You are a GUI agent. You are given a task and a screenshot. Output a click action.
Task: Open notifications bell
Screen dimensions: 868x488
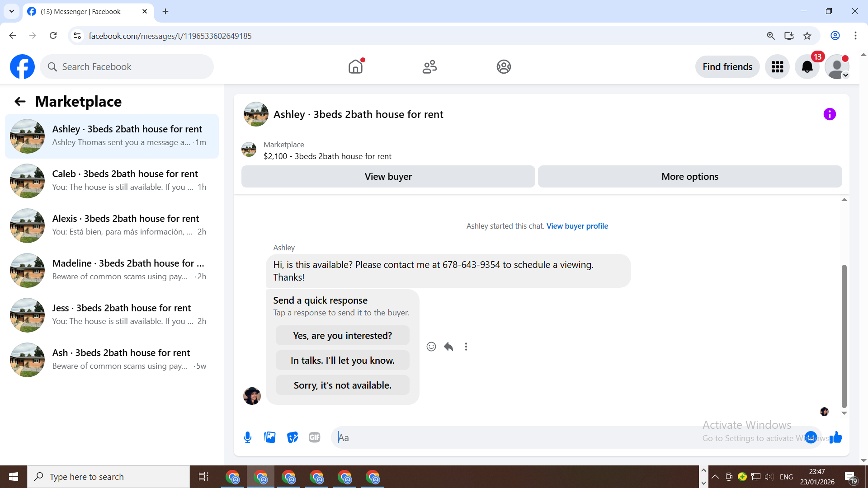[807, 67]
